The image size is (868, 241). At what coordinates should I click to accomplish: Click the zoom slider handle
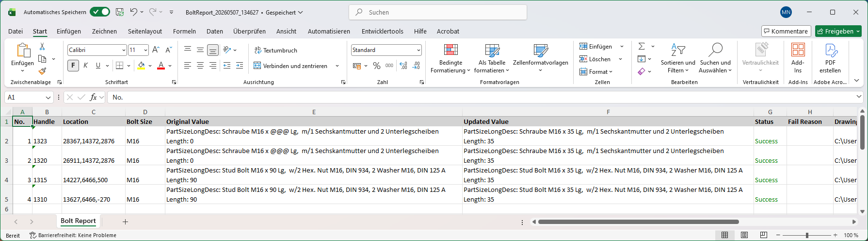(807, 235)
